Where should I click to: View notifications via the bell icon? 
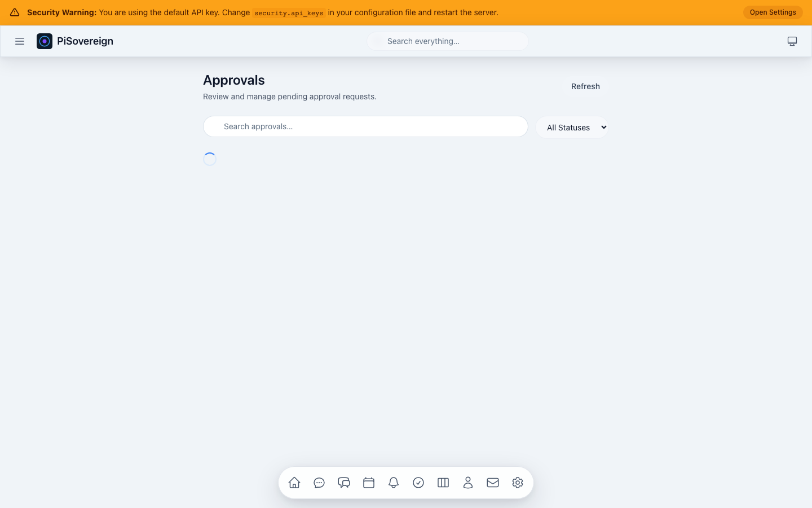pos(394,483)
